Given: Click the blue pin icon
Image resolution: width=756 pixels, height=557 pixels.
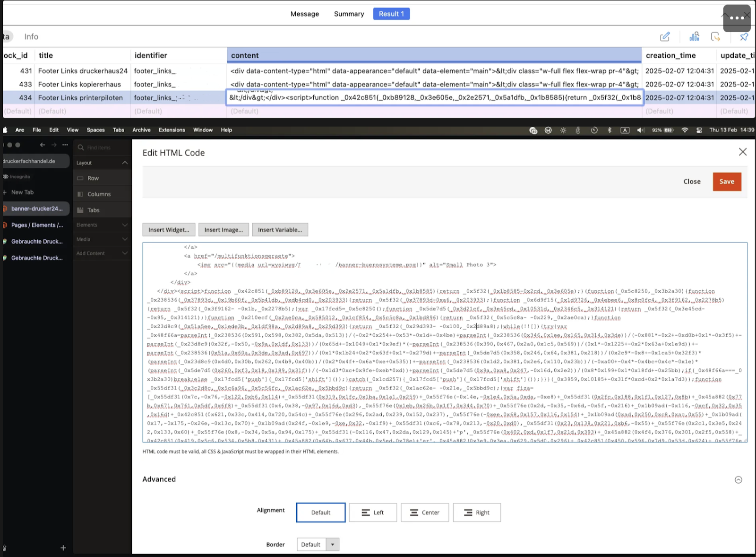Looking at the screenshot, I should tap(744, 37).
